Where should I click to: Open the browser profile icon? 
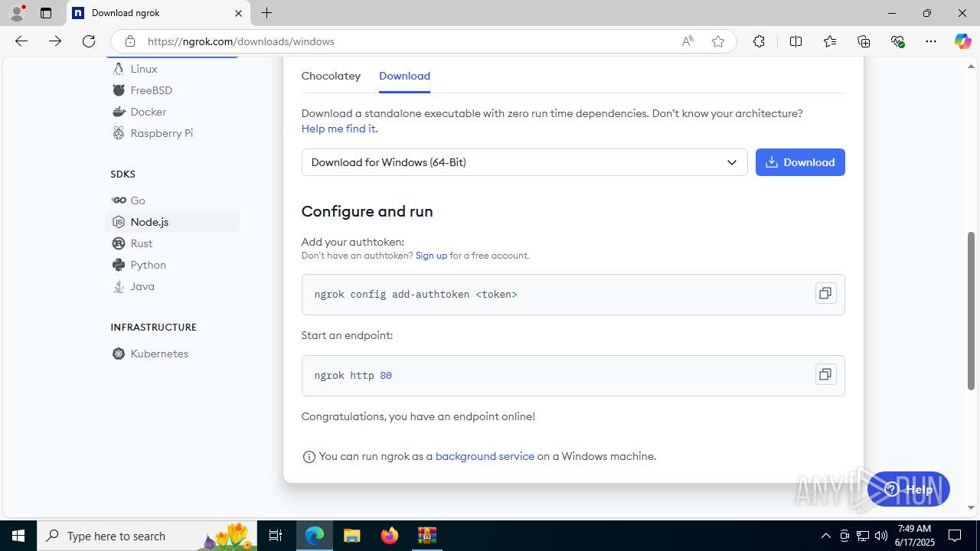17,13
